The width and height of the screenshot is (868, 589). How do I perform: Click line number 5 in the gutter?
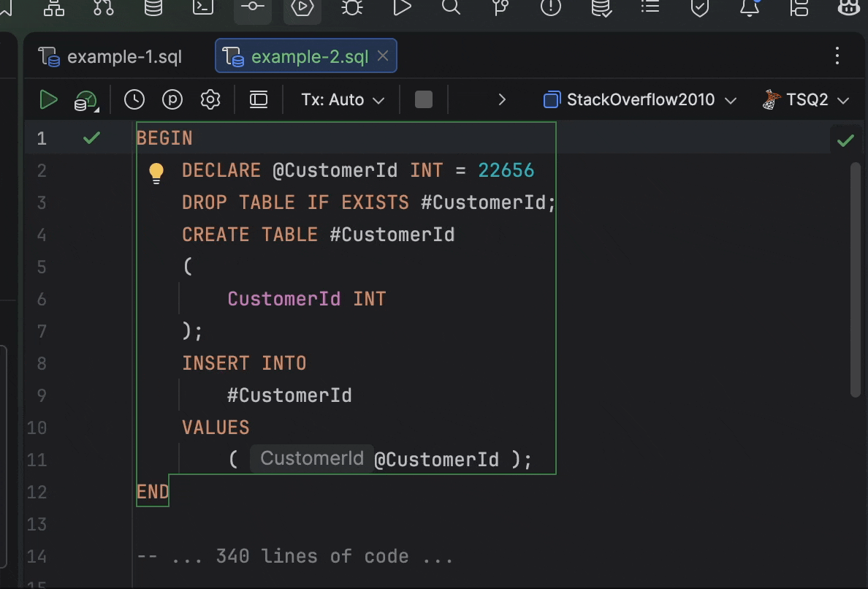click(42, 267)
